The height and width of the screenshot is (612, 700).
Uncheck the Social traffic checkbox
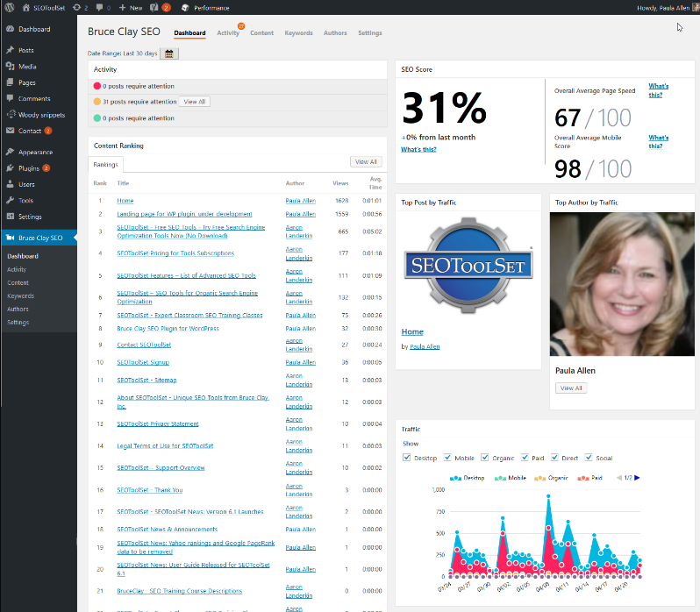[589, 457]
